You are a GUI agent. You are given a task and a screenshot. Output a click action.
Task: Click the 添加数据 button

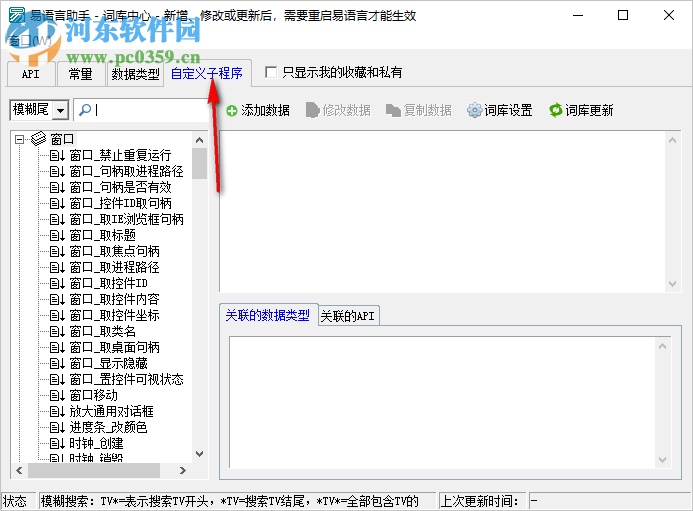(258, 110)
